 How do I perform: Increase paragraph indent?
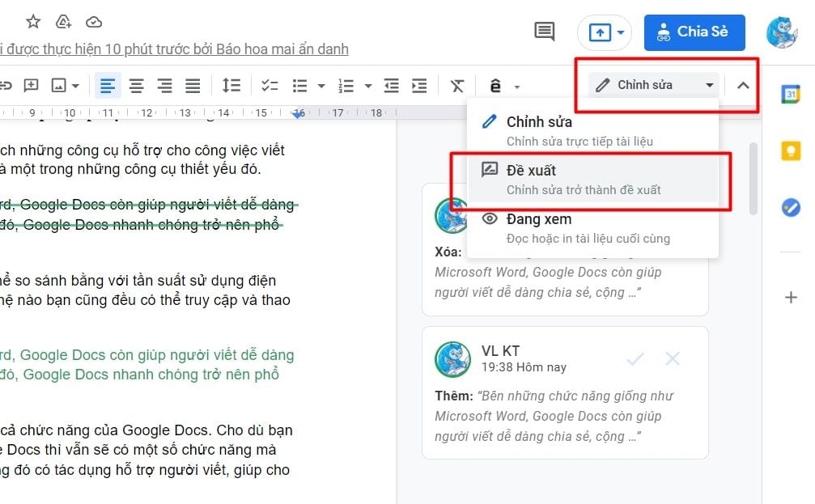[x=419, y=86]
